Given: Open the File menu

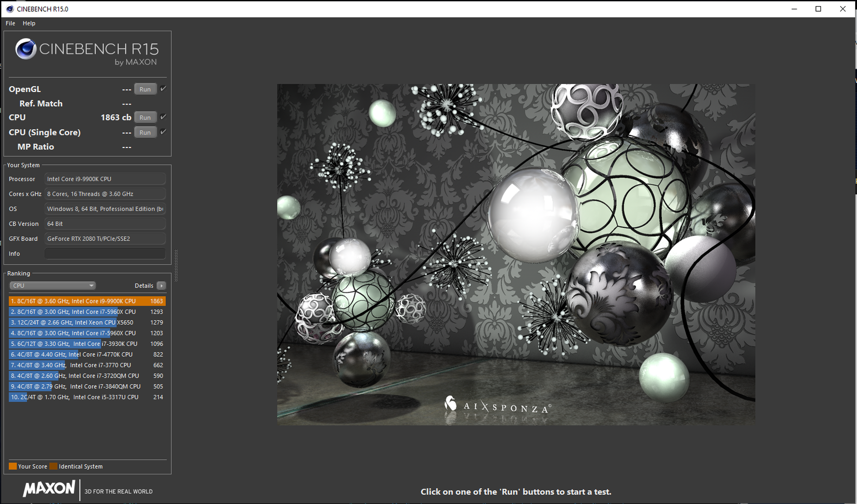Looking at the screenshot, I should tap(10, 23).
